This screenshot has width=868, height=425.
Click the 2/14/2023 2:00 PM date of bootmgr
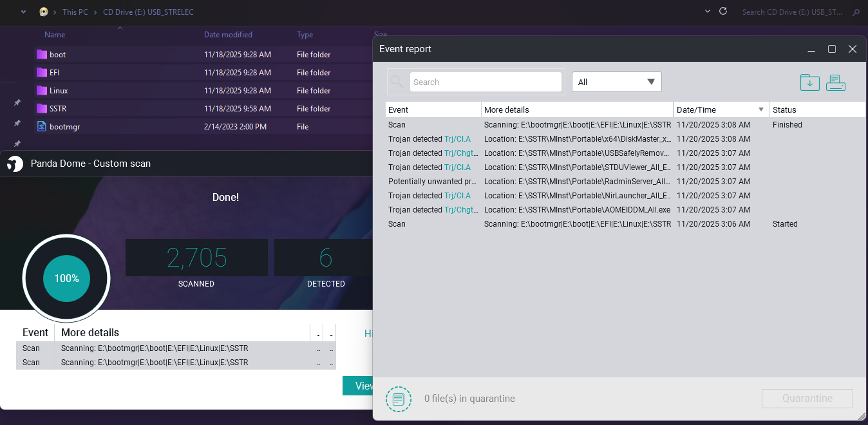(x=235, y=127)
